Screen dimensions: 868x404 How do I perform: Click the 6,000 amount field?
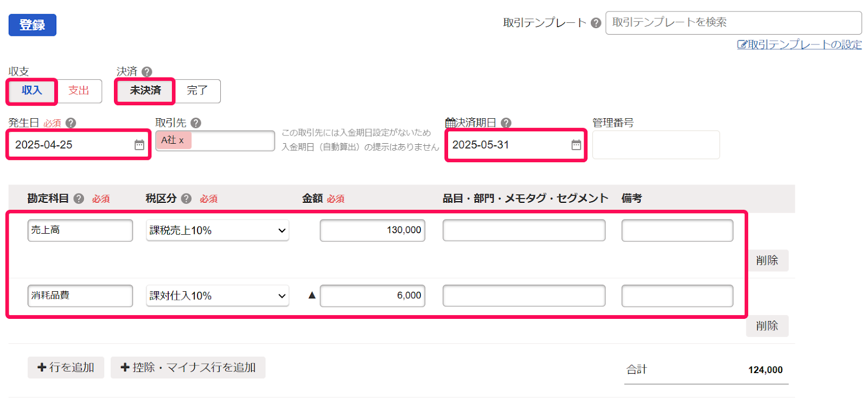pos(373,296)
